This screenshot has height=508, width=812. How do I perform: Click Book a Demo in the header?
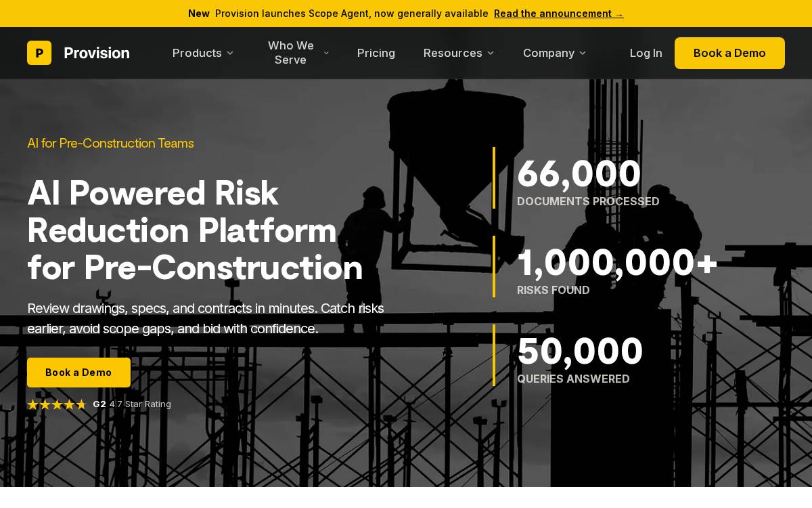tap(729, 53)
